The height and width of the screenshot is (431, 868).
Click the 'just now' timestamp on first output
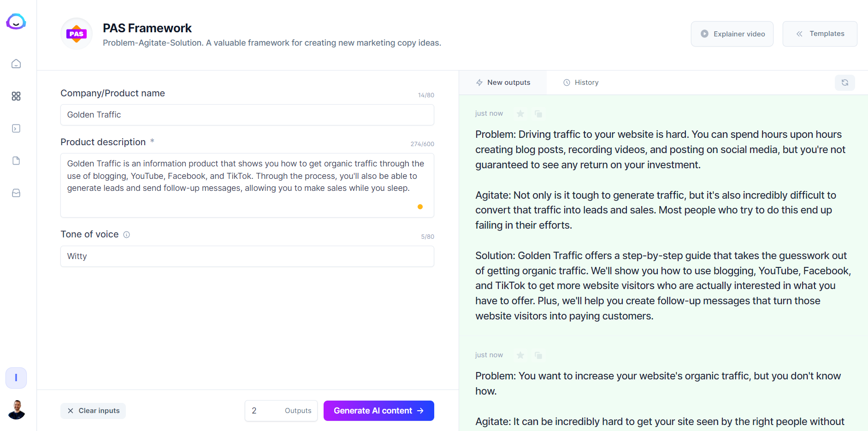(x=489, y=113)
